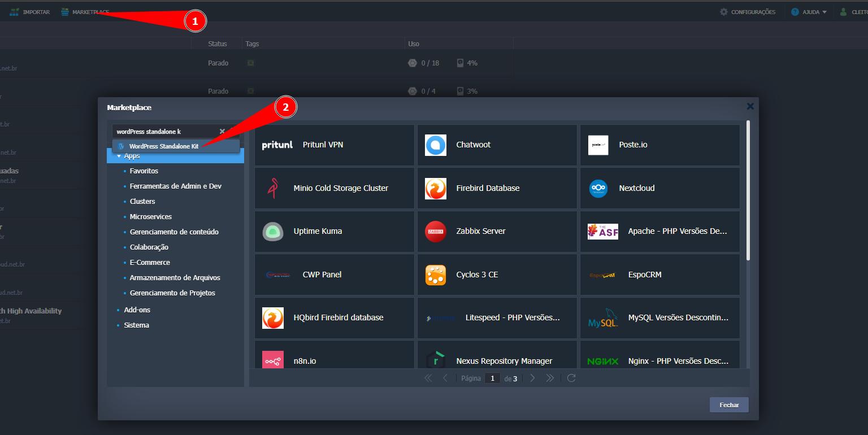Click the Pritunl VPN logo
This screenshot has width=868, height=435.
277,145
